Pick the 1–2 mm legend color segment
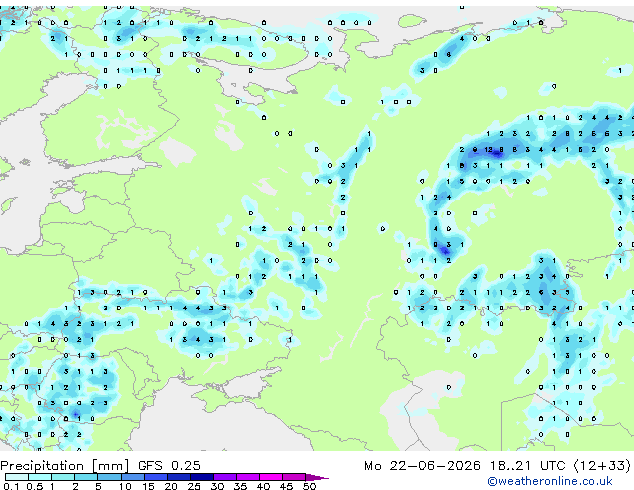The width and height of the screenshot is (634, 490). (63, 477)
